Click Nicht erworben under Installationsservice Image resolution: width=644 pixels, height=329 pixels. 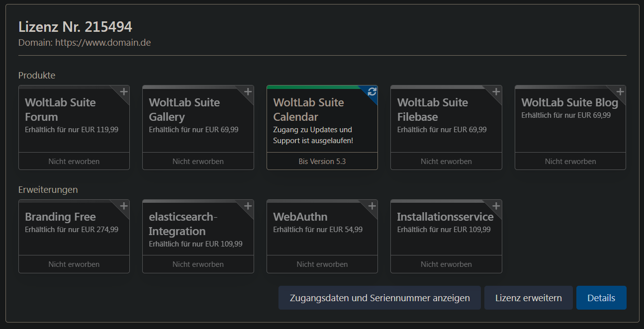point(446,264)
